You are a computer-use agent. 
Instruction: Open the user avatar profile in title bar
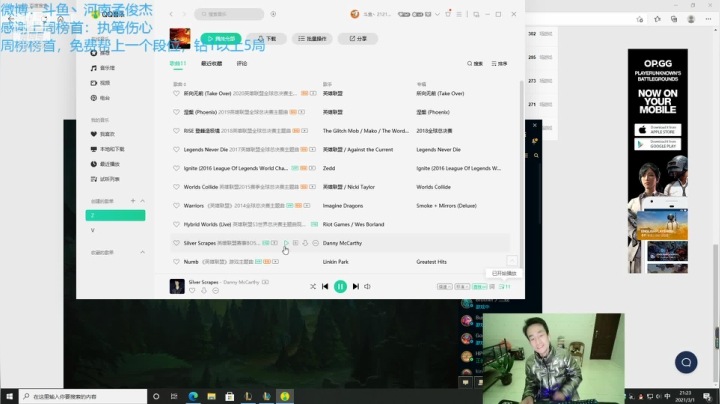[x=354, y=14]
